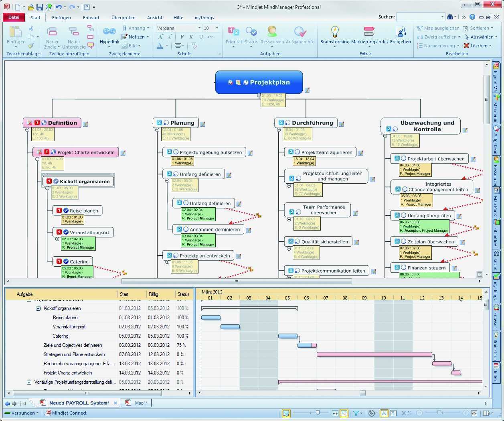This screenshot has width=504, height=421.
Task: Underline text with the U icon
Action: [x=201, y=37]
